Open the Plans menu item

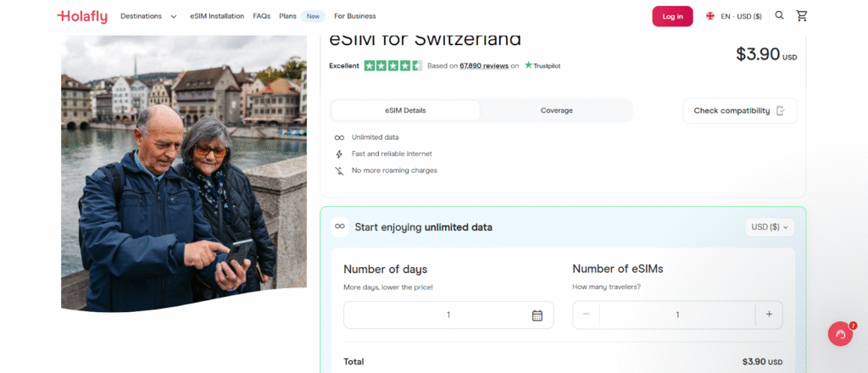(288, 16)
